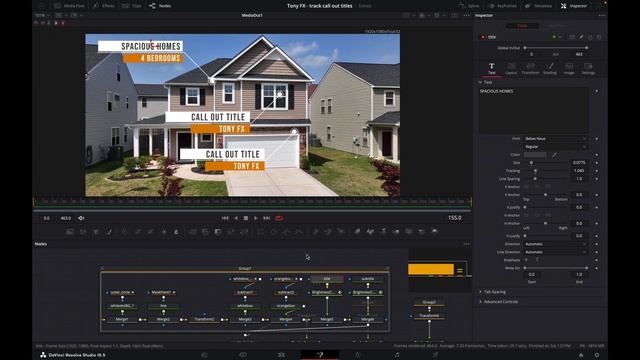Open the Keyframes editor in top bar
This screenshot has width=640, height=360.
pyautogui.click(x=502, y=6)
